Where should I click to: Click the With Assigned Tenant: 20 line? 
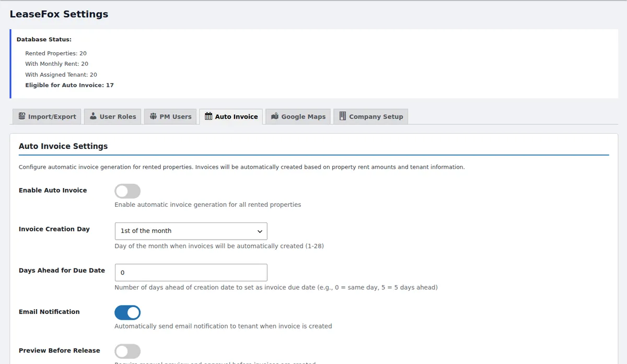61,75
